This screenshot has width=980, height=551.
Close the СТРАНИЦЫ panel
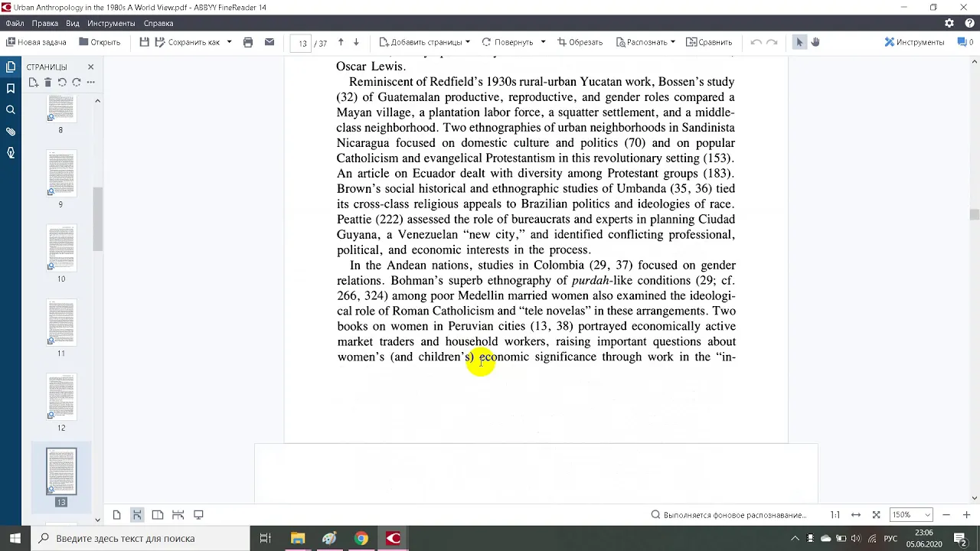click(90, 67)
